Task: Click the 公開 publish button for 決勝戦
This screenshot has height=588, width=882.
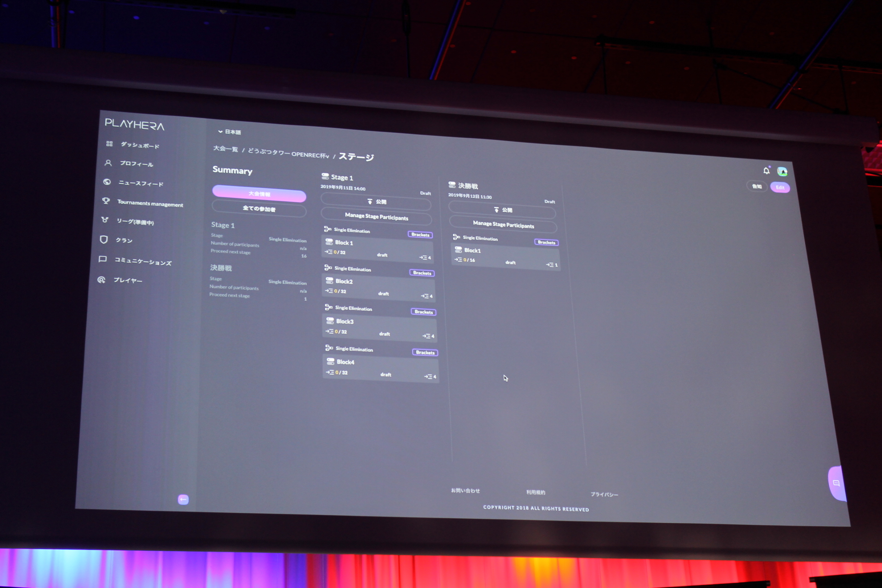Action: point(503,210)
